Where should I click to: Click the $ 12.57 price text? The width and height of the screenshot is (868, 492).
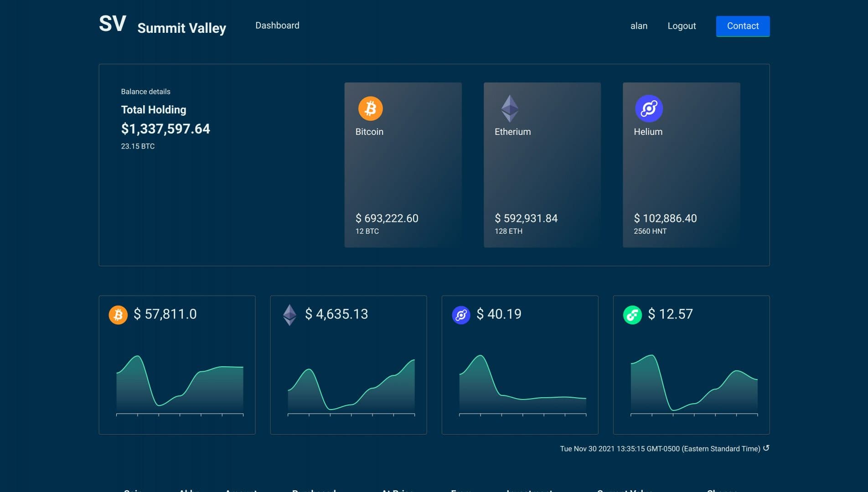[x=670, y=314]
